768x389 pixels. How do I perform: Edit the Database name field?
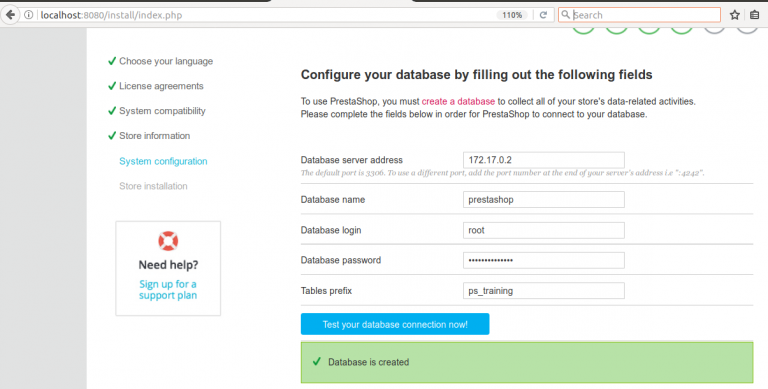coord(544,199)
